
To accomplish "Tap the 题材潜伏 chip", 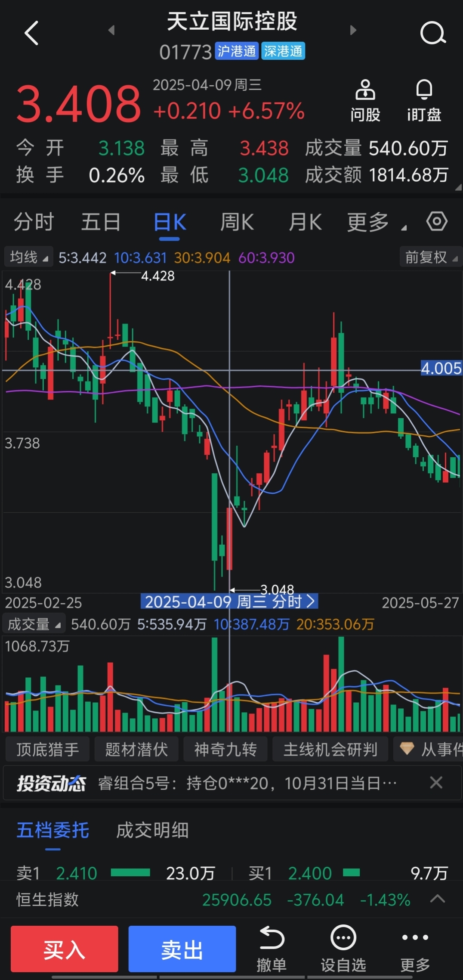I will click(x=136, y=749).
